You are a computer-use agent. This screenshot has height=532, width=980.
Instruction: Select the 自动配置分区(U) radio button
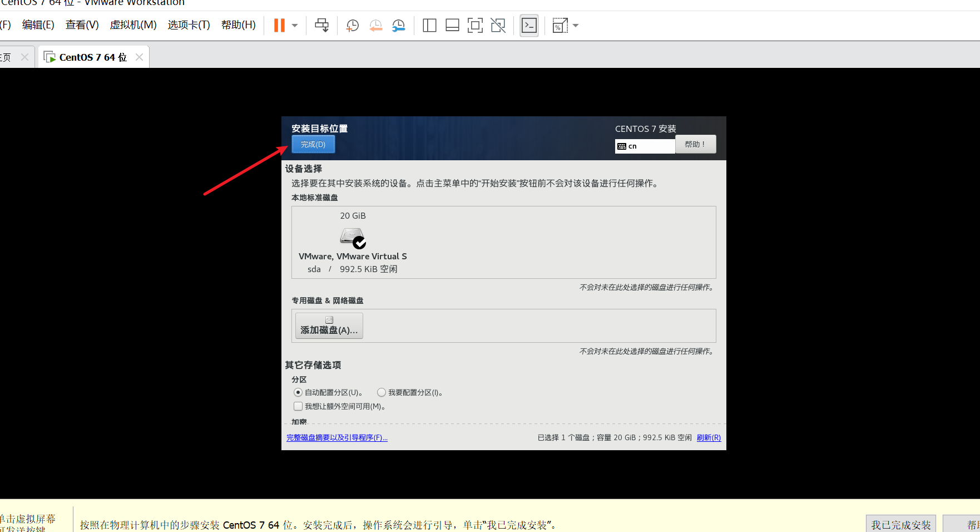[x=298, y=392]
